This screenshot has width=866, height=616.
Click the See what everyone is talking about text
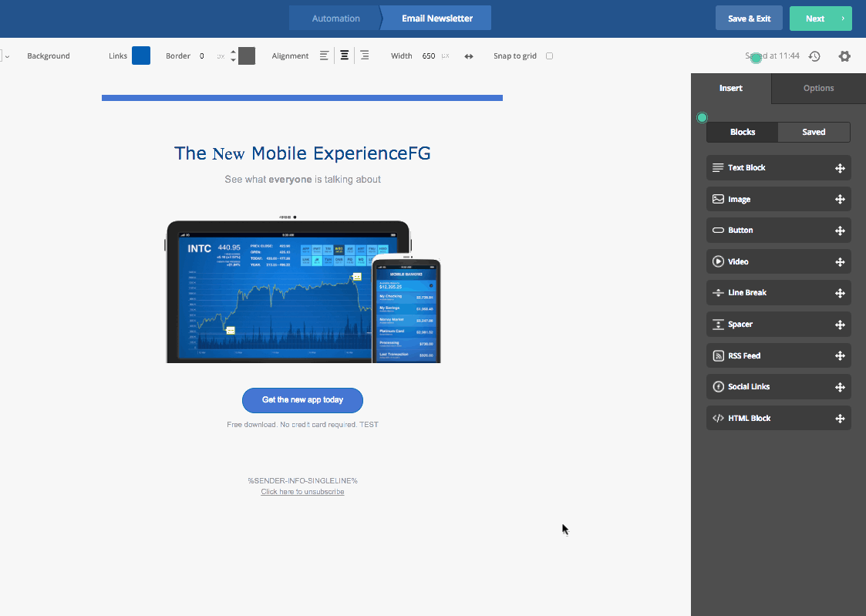(x=302, y=180)
